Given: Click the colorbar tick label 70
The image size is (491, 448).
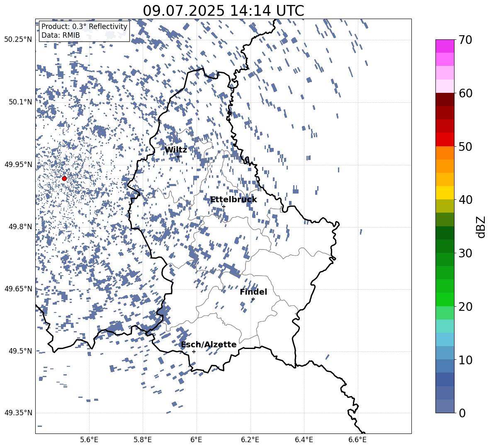Looking at the screenshot, I should 465,40.
